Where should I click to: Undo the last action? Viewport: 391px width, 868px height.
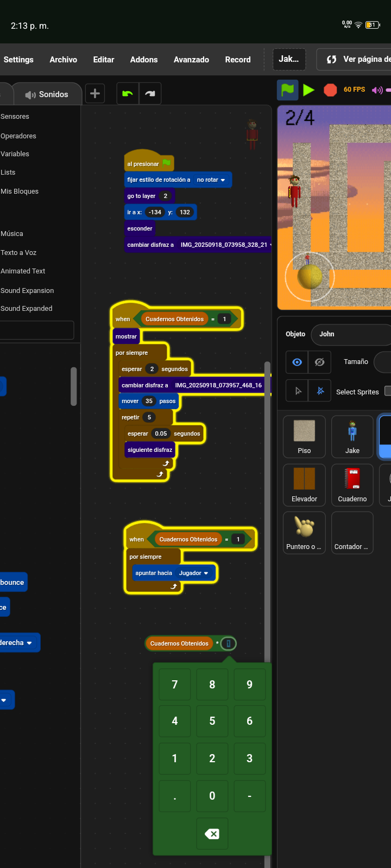(128, 94)
